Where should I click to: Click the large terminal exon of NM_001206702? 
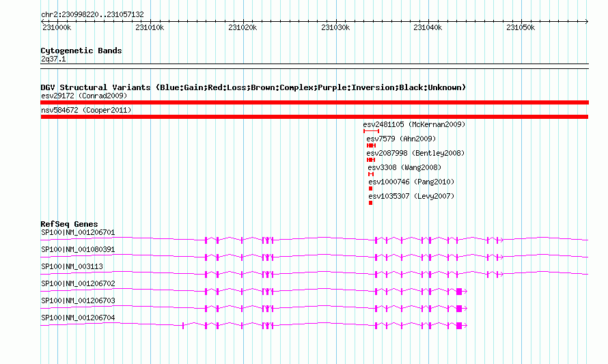459,292
